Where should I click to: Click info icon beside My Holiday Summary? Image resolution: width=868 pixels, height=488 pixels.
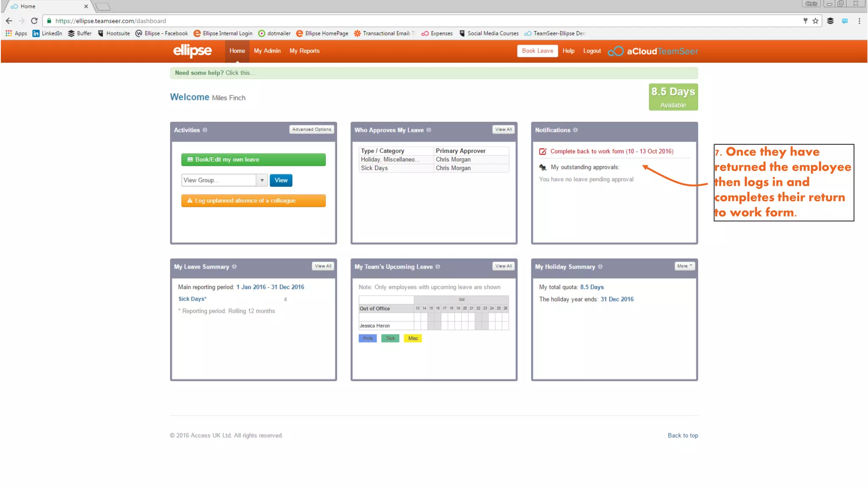tap(600, 267)
